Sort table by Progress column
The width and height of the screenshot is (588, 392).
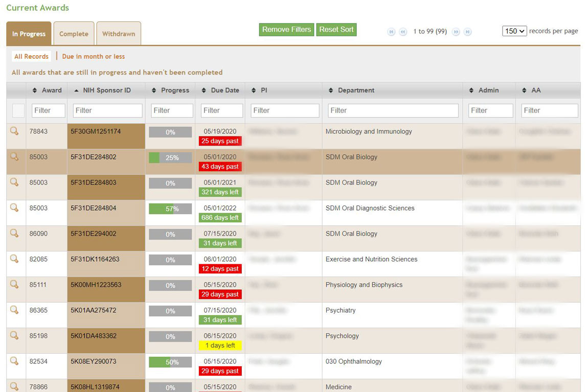tap(174, 90)
